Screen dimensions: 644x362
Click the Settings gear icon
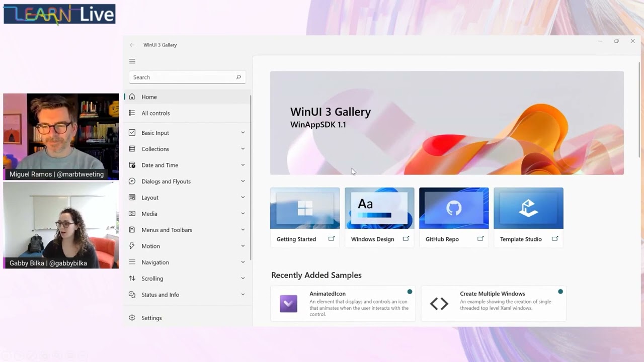click(132, 318)
